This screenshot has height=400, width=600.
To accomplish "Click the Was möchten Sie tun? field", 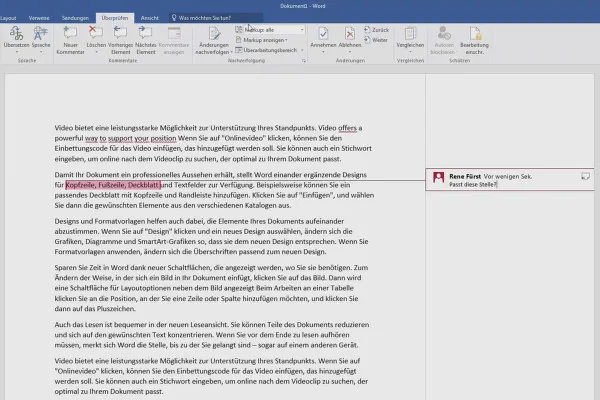I will [x=216, y=18].
